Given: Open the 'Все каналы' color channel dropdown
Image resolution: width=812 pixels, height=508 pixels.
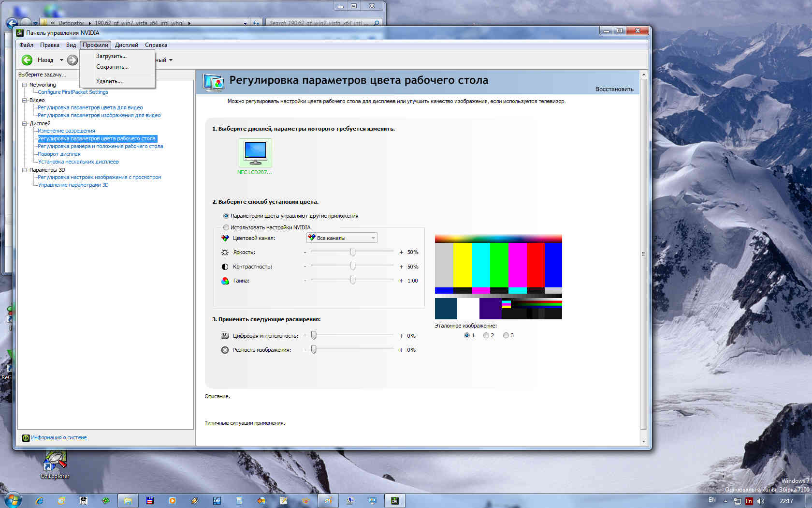Looking at the screenshot, I should coord(342,238).
